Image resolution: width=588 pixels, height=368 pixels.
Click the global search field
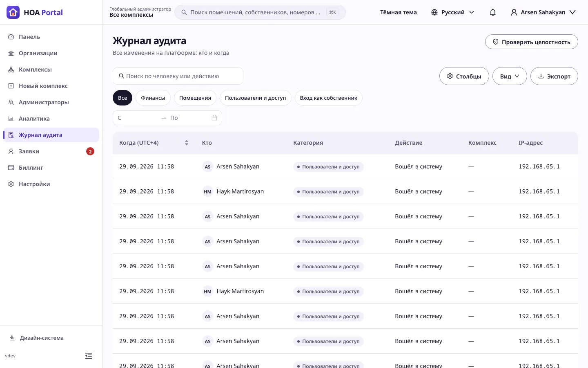pyautogui.click(x=260, y=12)
